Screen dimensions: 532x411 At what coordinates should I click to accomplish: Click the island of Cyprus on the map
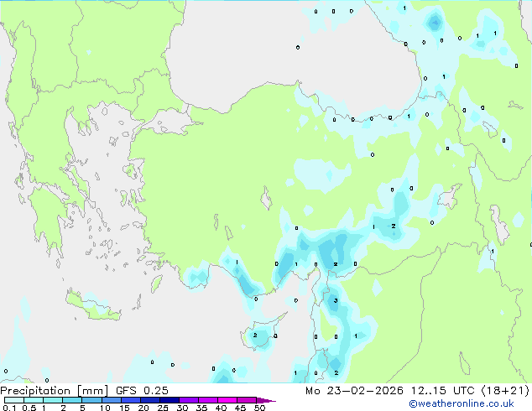[x=259, y=332]
